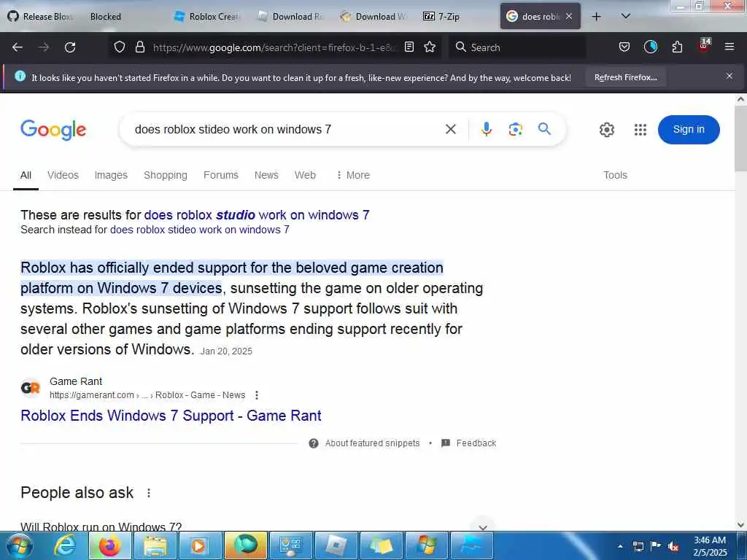Submit search with magnifier icon

pos(544,128)
